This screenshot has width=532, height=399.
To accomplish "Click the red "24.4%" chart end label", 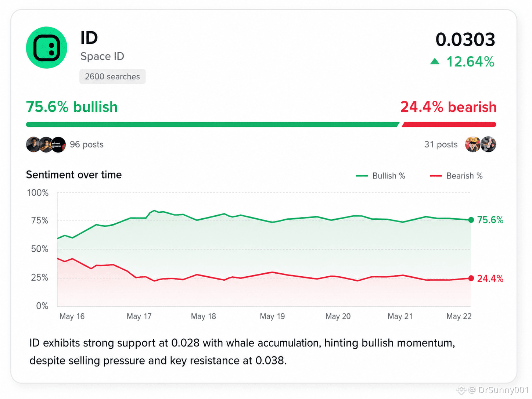I will 490,278.
